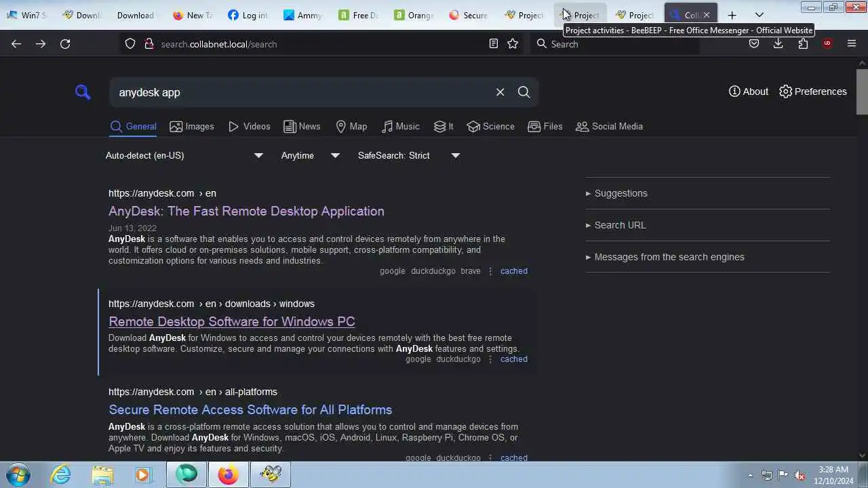868x488 pixels.
Task: Open the extensions puzzle icon
Action: tap(803, 43)
